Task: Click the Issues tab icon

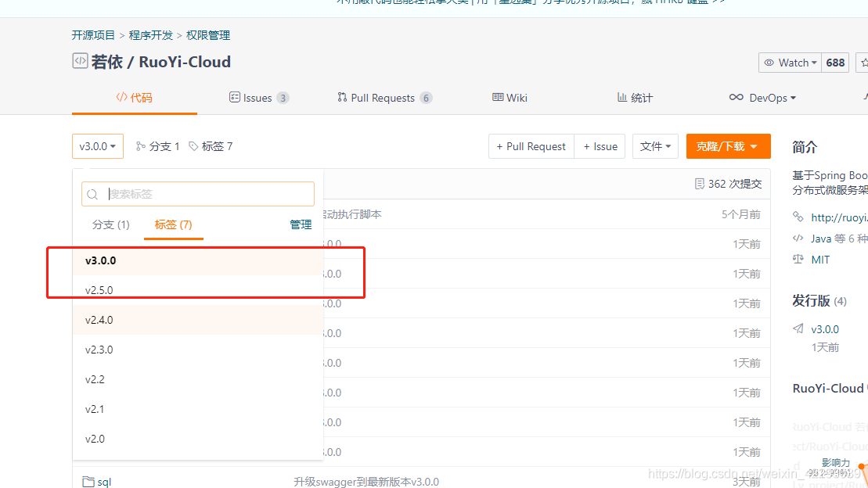Action: click(235, 98)
